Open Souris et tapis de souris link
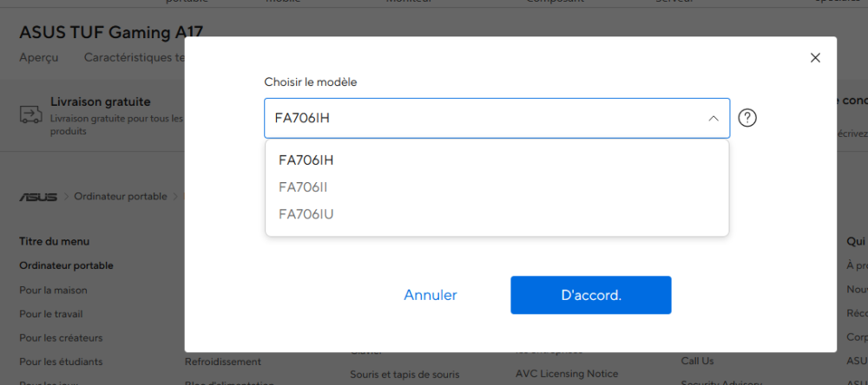868x385 pixels. coord(404,375)
